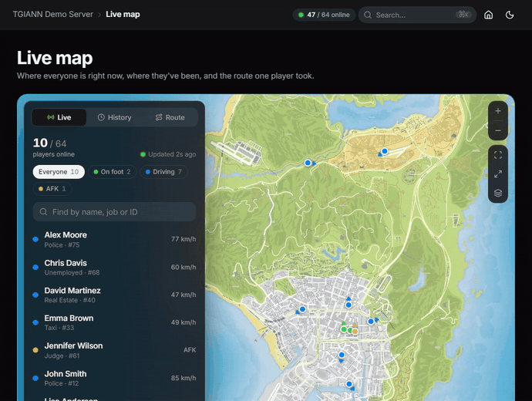Select Emma Brown in player list

(x=114, y=322)
